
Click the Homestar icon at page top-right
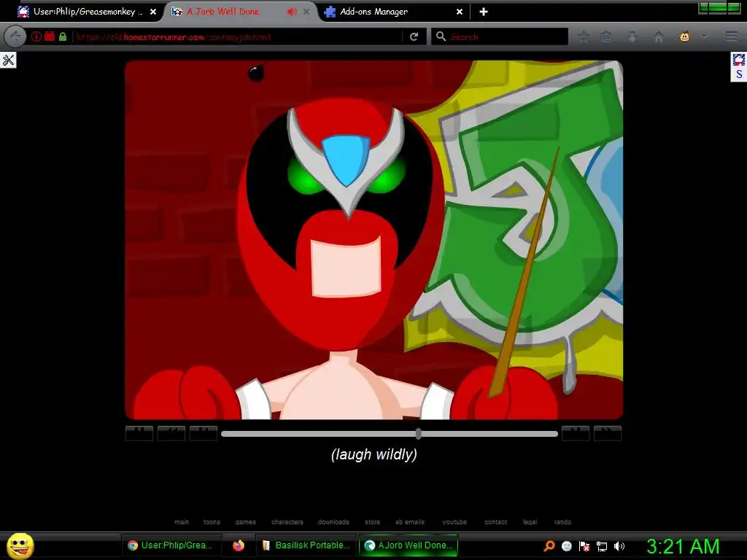[x=739, y=60]
